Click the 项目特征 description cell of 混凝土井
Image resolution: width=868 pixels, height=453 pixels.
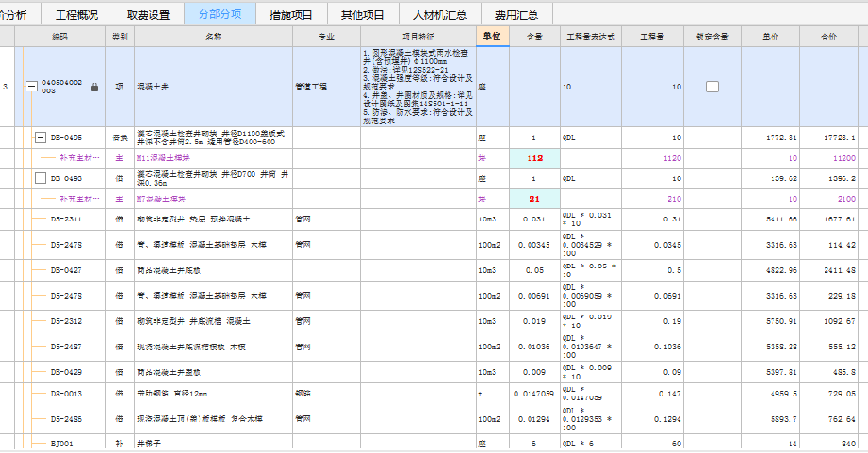pyautogui.click(x=418, y=87)
